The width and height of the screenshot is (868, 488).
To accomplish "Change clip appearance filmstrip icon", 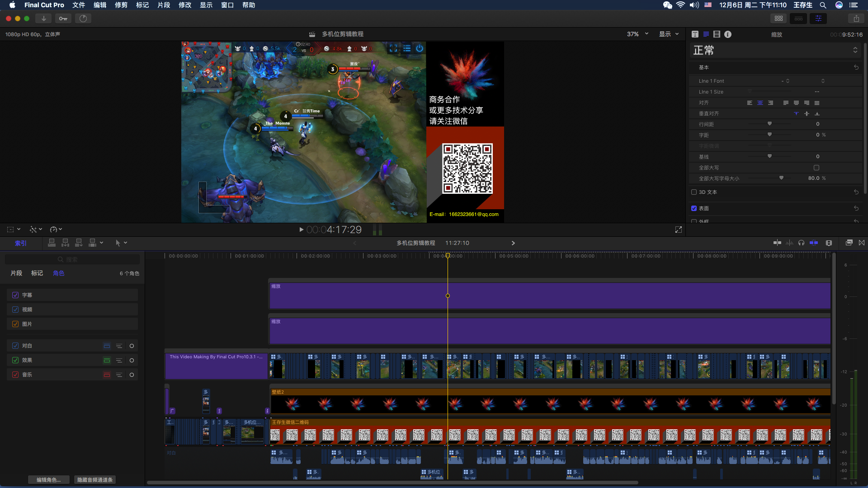I will pos(829,243).
